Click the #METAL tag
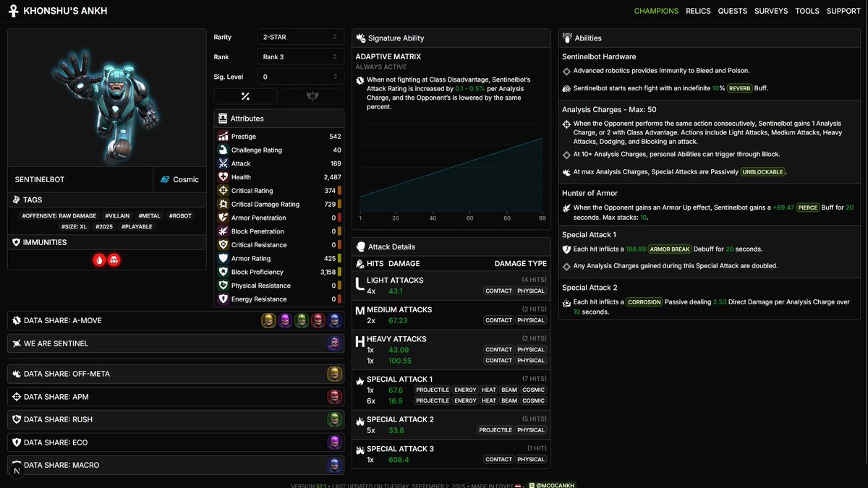Viewport: 868px width, 488px height. tap(150, 215)
